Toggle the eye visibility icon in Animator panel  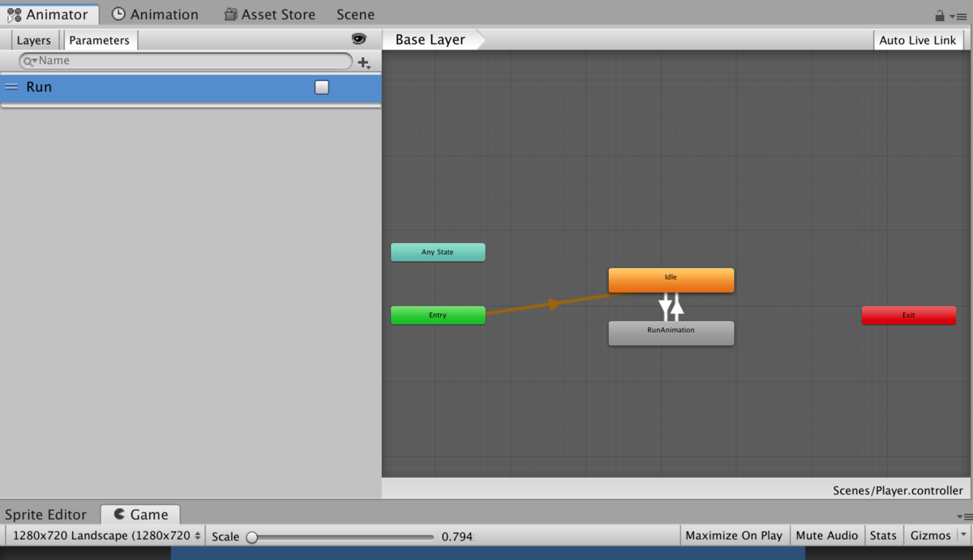click(359, 39)
